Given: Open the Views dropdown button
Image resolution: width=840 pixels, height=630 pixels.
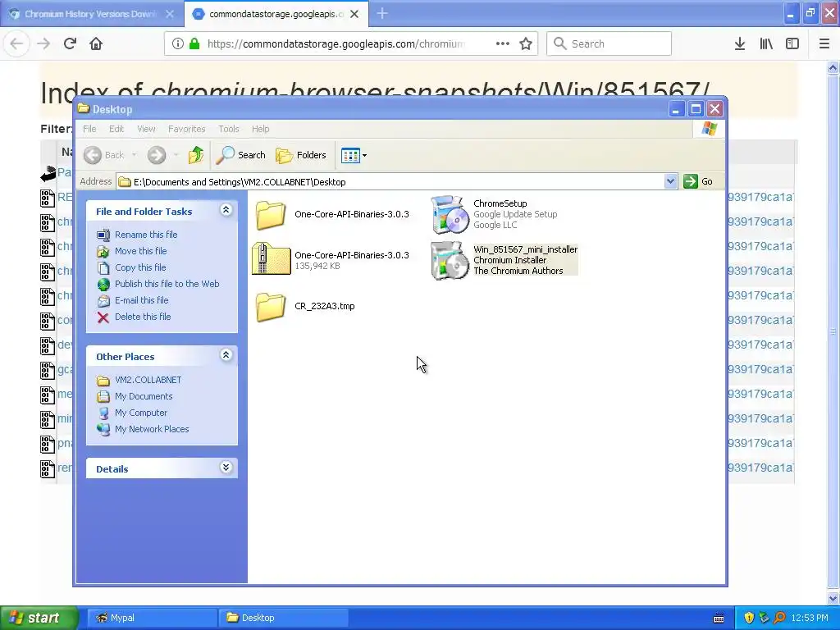Looking at the screenshot, I should pos(354,155).
